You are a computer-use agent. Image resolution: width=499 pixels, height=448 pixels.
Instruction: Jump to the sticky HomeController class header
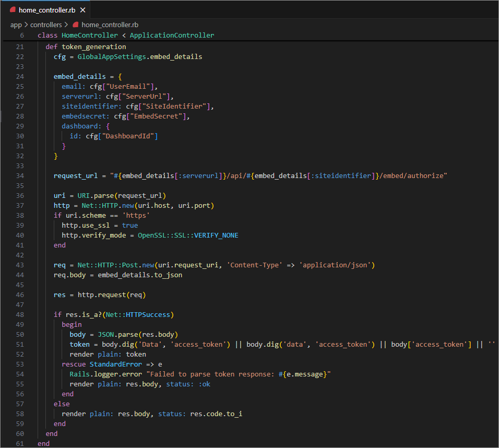pyautogui.click(x=90, y=35)
